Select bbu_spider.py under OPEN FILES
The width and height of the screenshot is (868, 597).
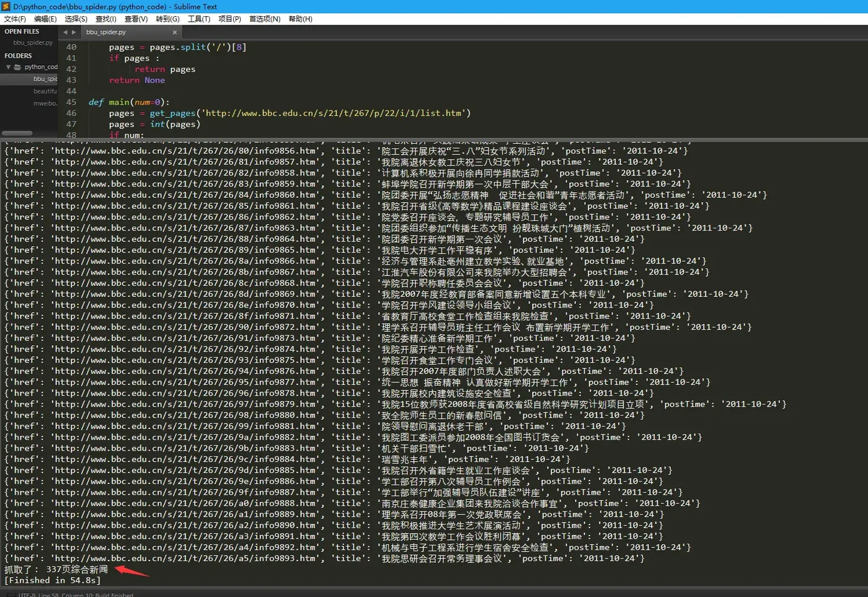click(33, 43)
